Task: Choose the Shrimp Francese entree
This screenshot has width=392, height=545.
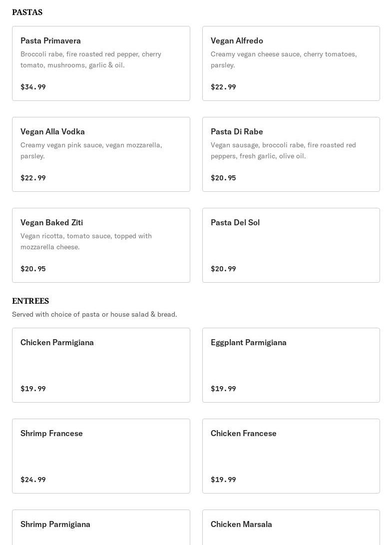Action: (x=101, y=456)
